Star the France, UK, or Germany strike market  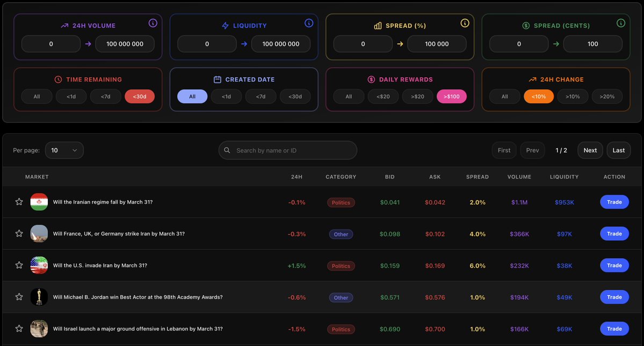click(19, 233)
